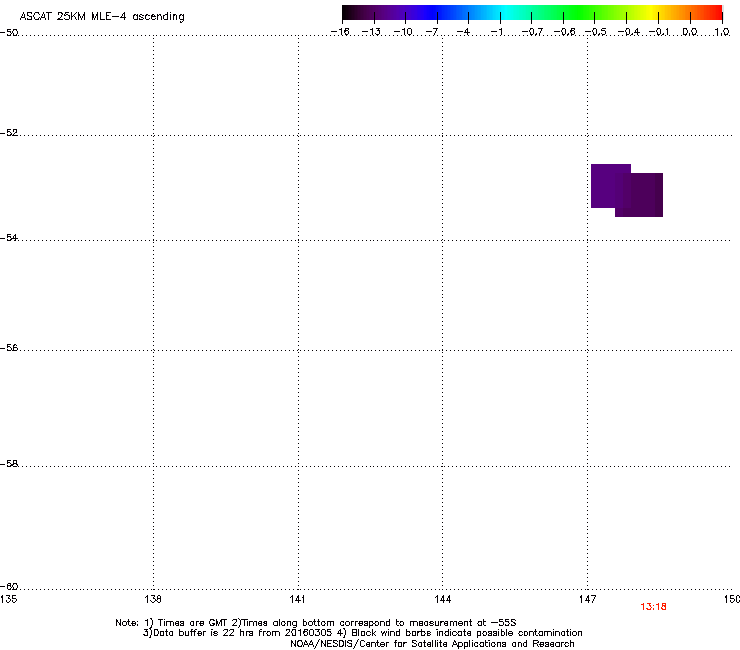
Task: Click the 144 longitude axis label
Action: coord(442,599)
